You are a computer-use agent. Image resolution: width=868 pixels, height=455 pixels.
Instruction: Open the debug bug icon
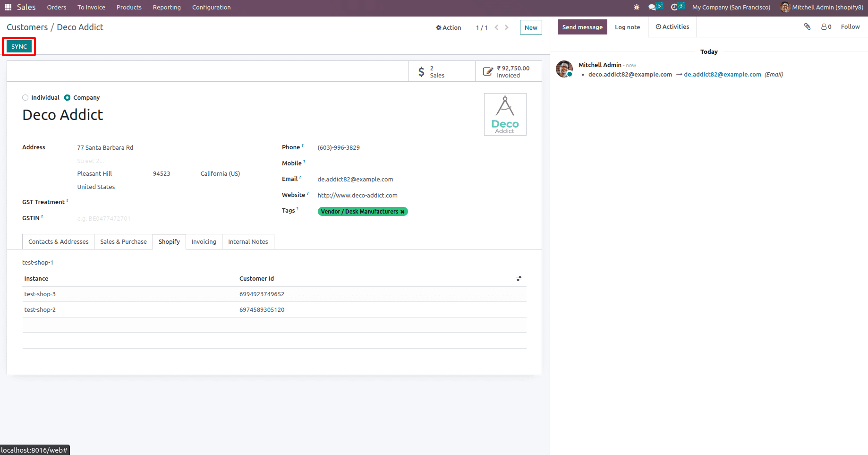coord(637,7)
